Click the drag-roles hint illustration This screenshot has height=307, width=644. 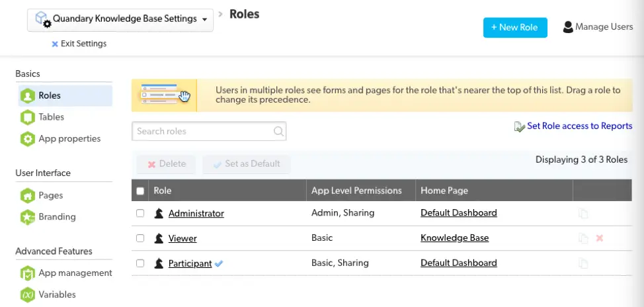coord(164,95)
